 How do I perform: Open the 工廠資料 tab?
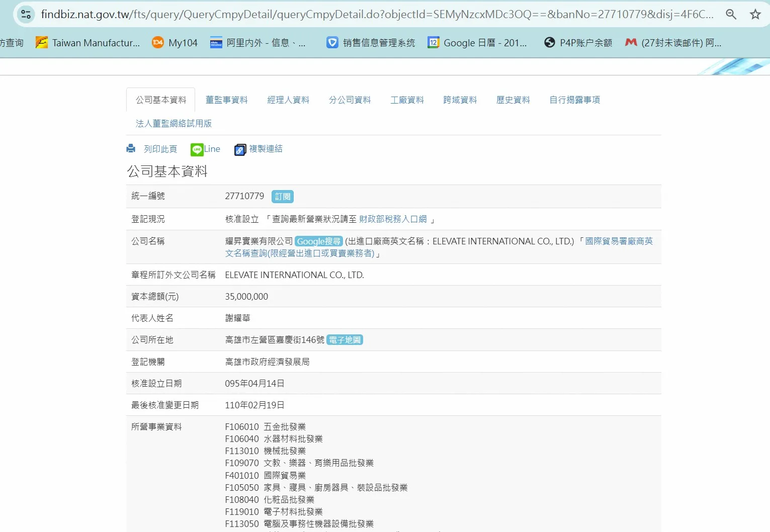(407, 100)
